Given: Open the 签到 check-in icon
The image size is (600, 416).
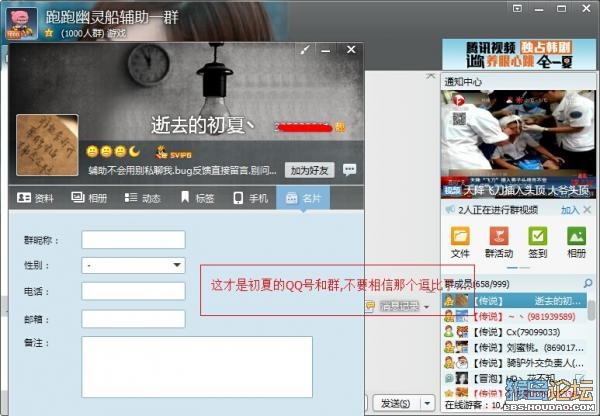Looking at the screenshot, I should click(x=538, y=242).
